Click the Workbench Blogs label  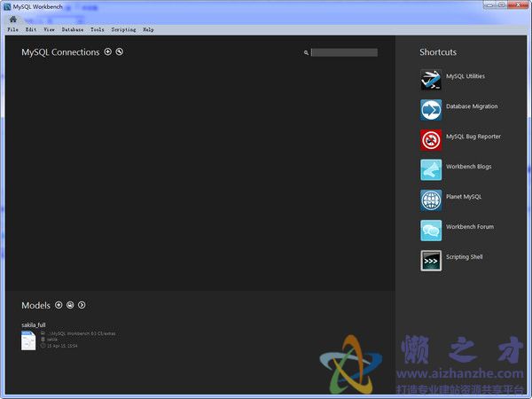(x=468, y=167)
